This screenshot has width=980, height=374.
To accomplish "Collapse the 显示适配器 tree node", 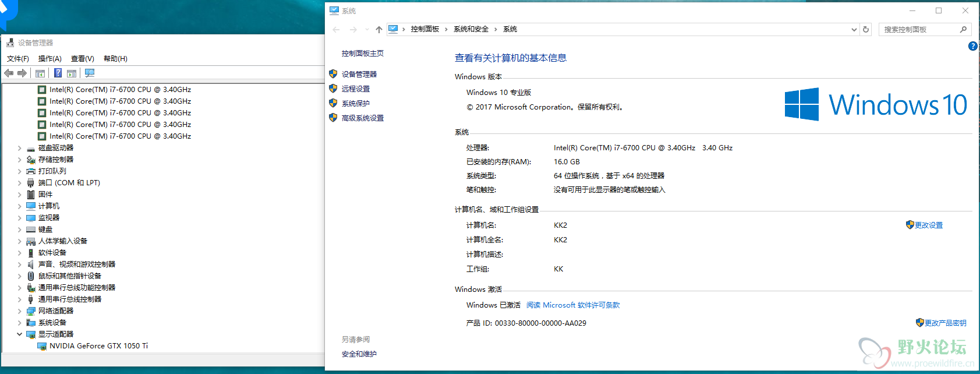I will pyautogui.click(x=19, y=334).
